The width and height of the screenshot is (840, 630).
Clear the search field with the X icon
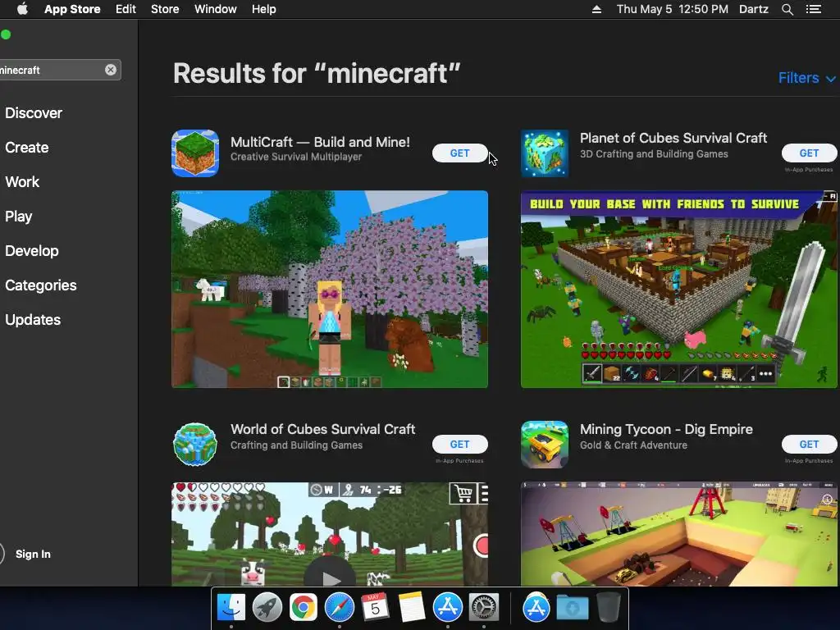pyautogui.click(x=111, y=70)
